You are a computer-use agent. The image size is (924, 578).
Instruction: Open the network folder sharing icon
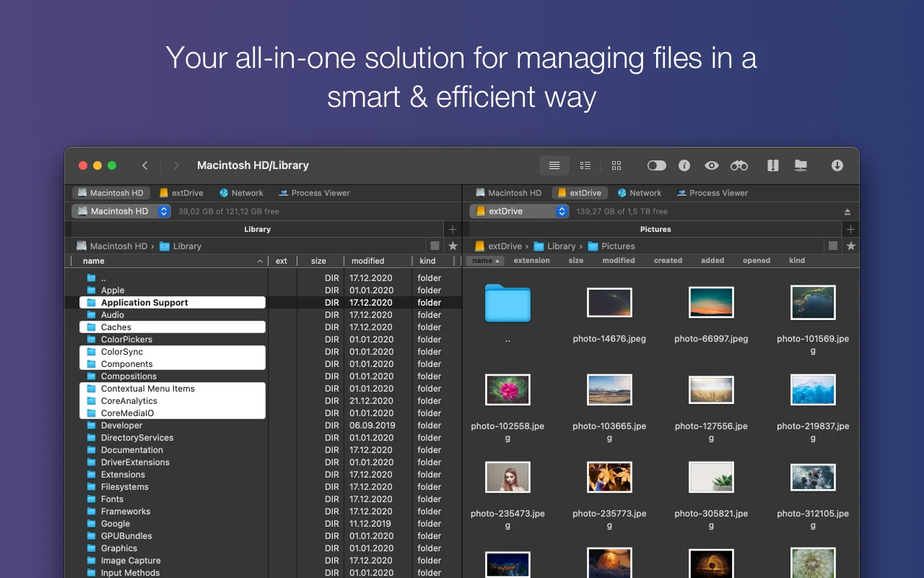(801, 165)
